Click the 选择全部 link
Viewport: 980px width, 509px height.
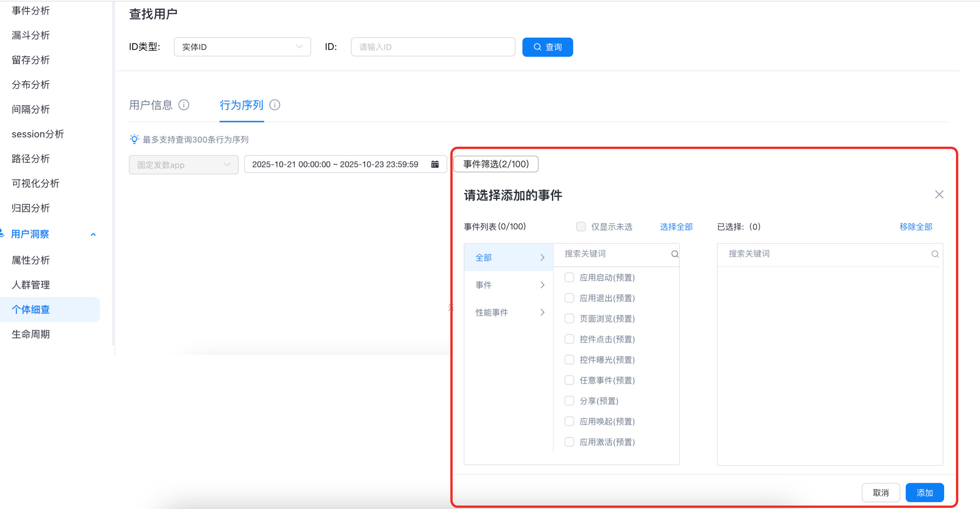(x=676, y=227)
